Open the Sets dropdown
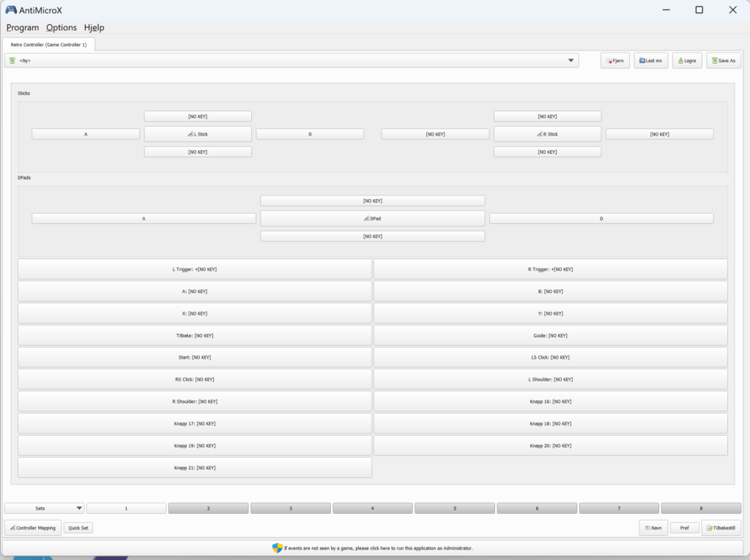The image size is (750, 560). click(45, 508)
